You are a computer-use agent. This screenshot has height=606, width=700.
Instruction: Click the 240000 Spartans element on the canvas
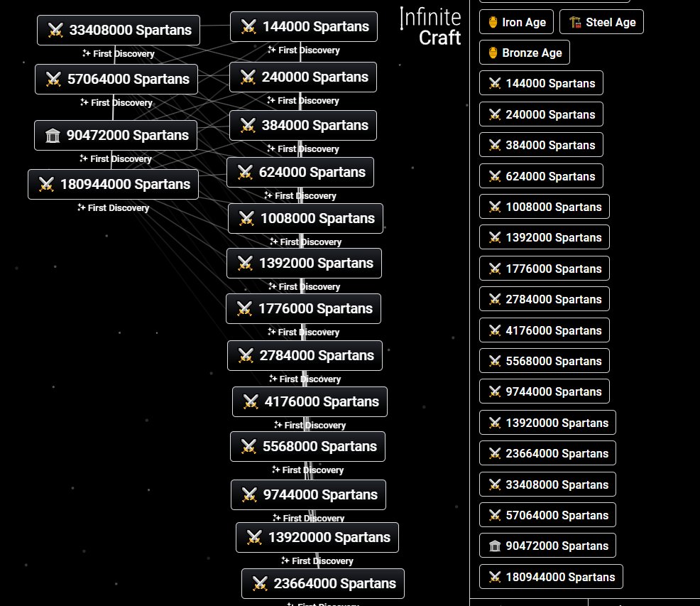(x=303, y=77)
